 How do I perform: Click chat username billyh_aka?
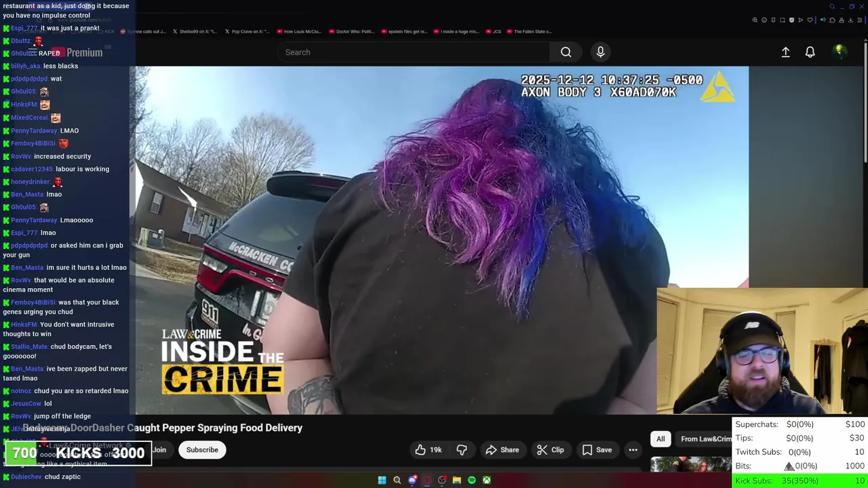coord(26,66)
